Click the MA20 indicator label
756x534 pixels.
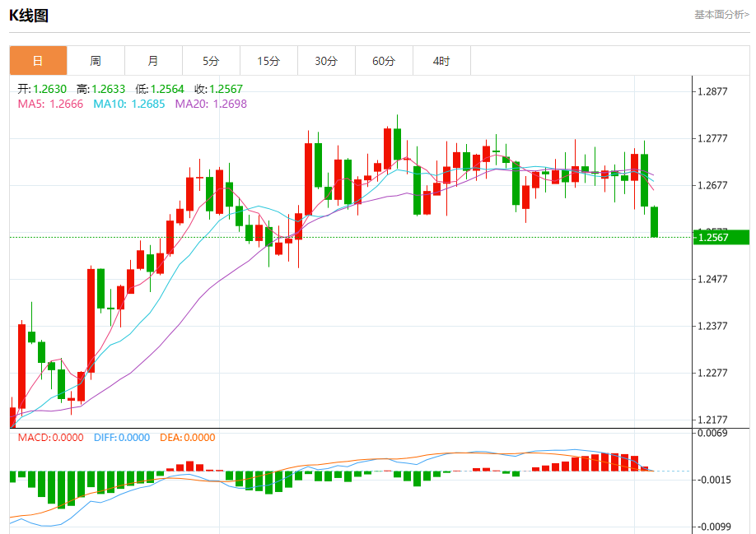point(211,104)
